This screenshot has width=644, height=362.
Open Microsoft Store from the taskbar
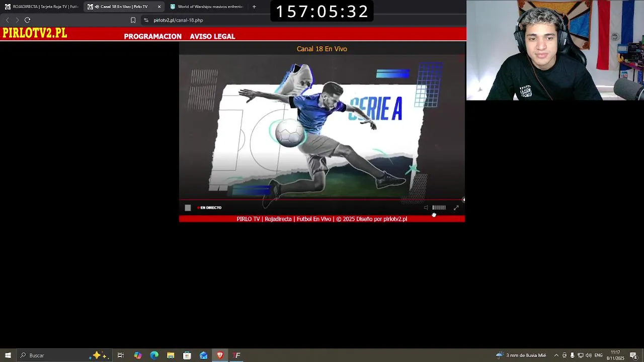click(187, 355)
